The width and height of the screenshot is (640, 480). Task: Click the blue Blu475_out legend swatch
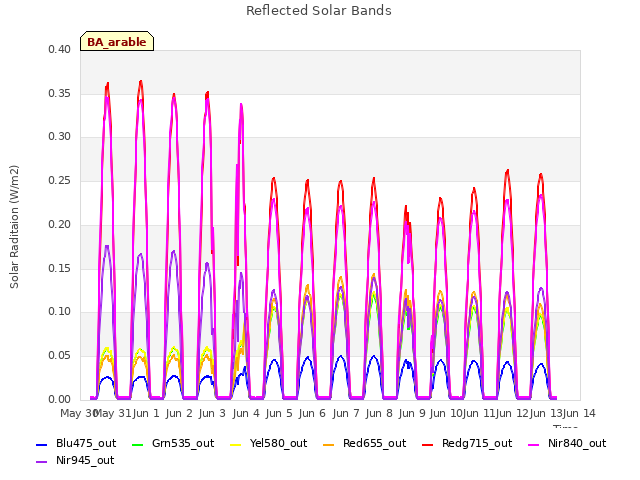[x=42, y=444]
